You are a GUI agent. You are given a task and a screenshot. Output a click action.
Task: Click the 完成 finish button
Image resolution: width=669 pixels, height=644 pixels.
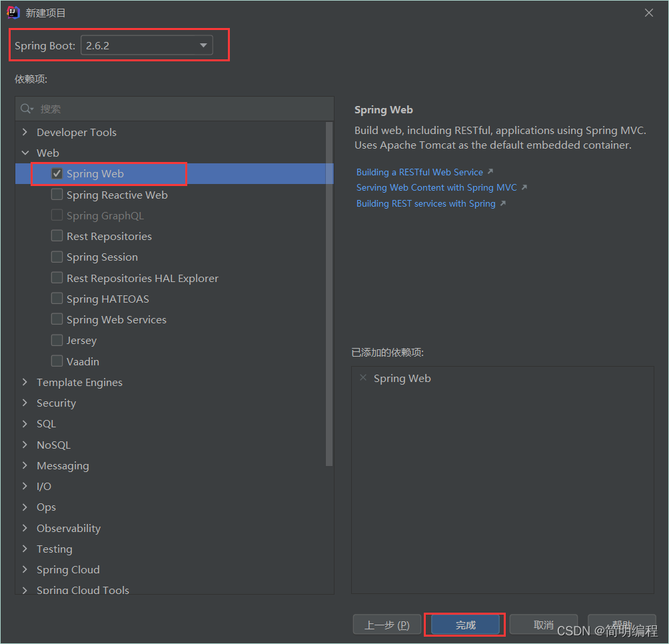[x=465, y=625]
